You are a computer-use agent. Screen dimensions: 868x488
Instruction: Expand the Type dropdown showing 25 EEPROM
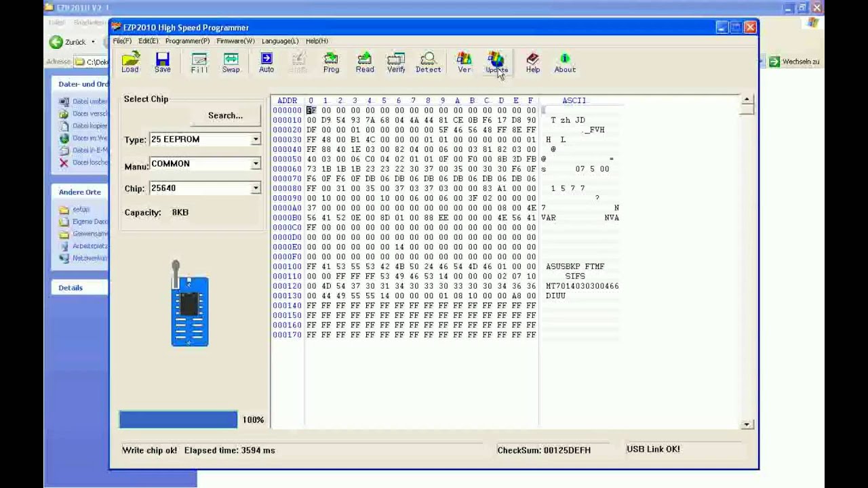pyautogui.click(x=256, y=140)
